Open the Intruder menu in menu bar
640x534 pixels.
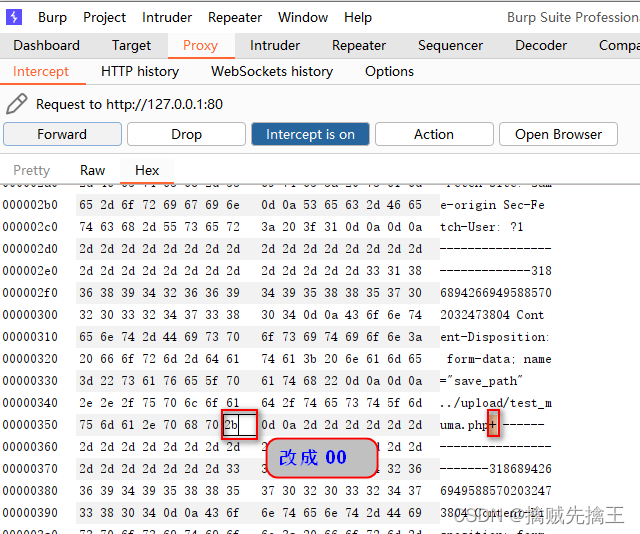click(167, 18)
